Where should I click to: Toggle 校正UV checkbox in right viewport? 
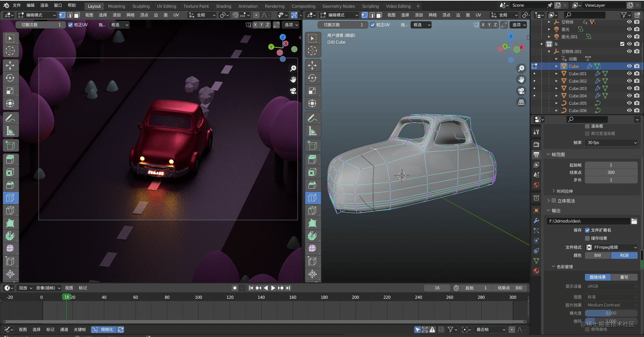[x=373, y=25]
